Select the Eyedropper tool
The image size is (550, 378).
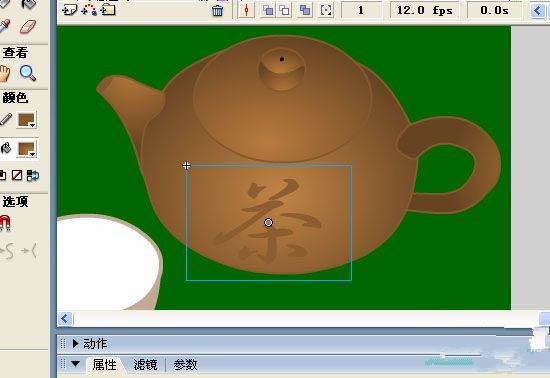5,27
